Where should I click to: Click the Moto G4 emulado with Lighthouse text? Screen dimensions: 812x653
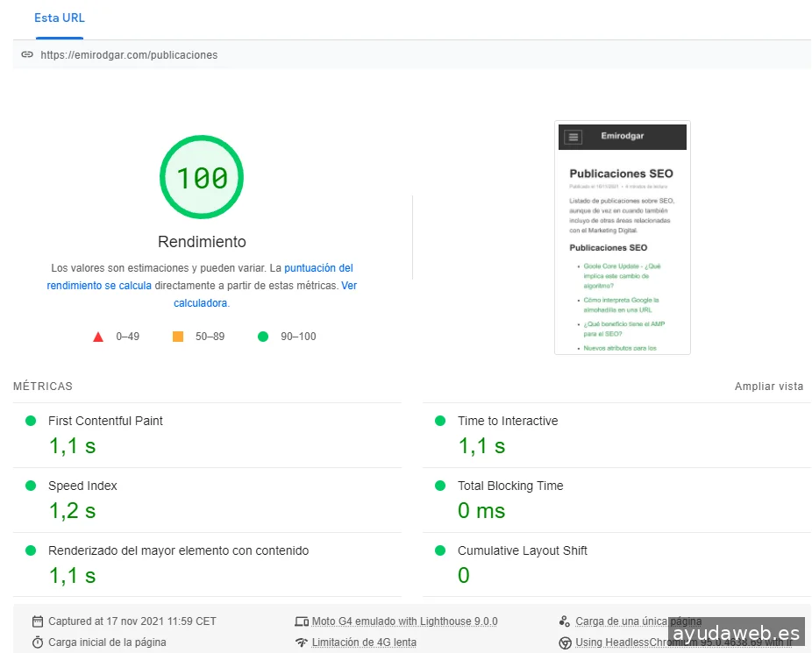404,621
